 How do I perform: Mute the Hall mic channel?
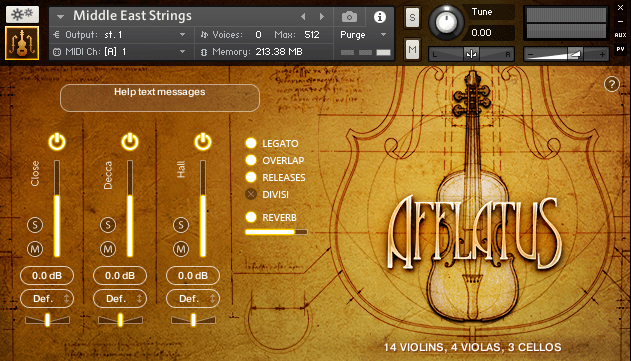(181, 250)
